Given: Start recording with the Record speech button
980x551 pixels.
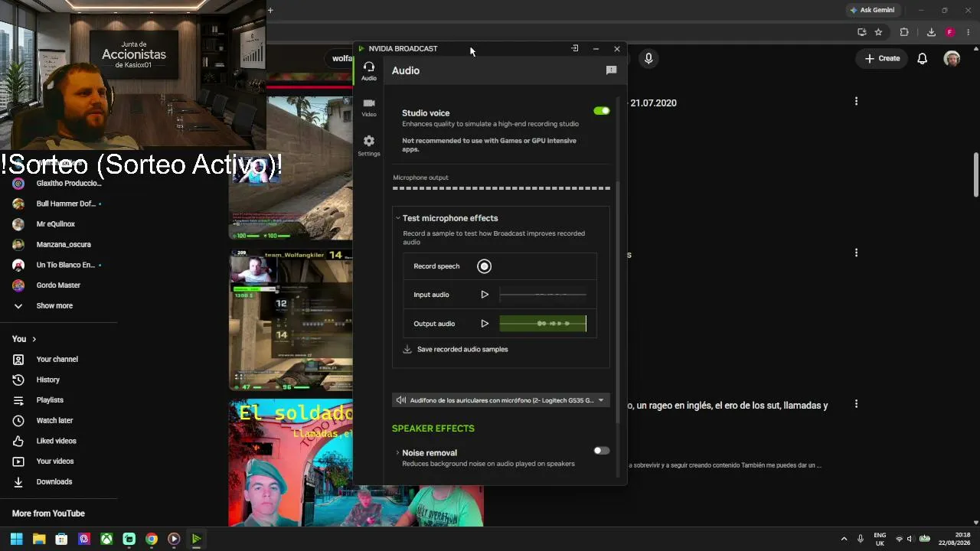Looking at the screenshot, I should coord(484,266).
